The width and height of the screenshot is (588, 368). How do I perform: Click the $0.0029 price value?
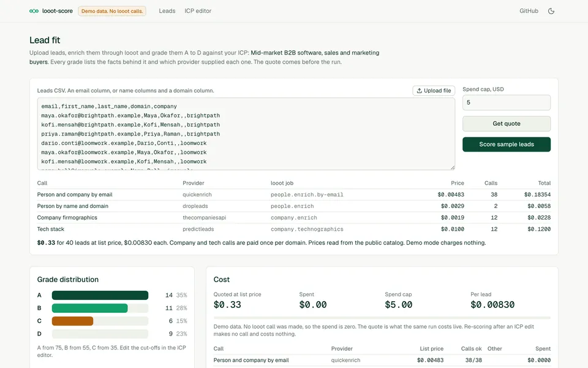452,206
